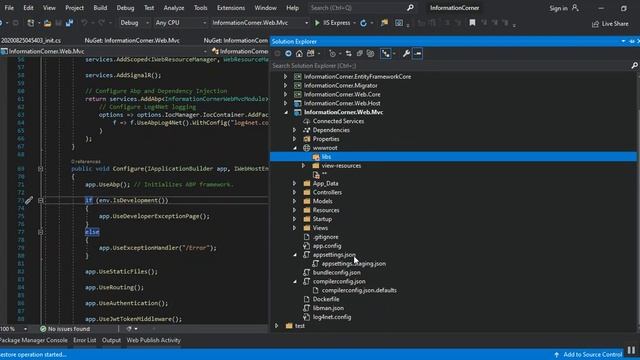Toggle Preview Selected Items button

tap(417, 53)
